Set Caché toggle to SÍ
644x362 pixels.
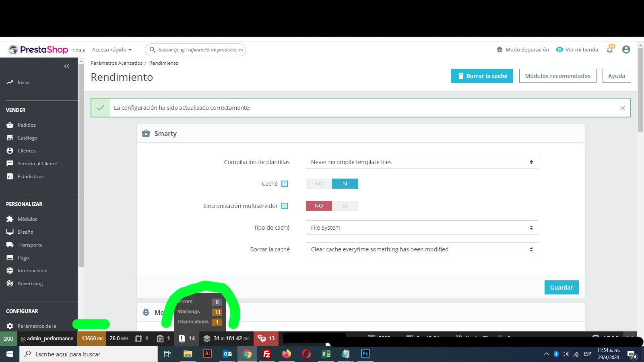point(345,184)
